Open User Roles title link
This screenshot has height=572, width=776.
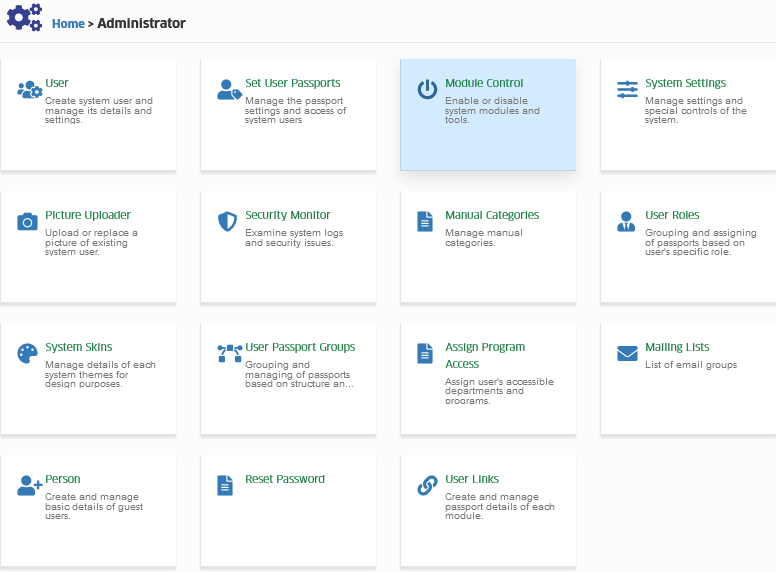(x=672, y=215)
